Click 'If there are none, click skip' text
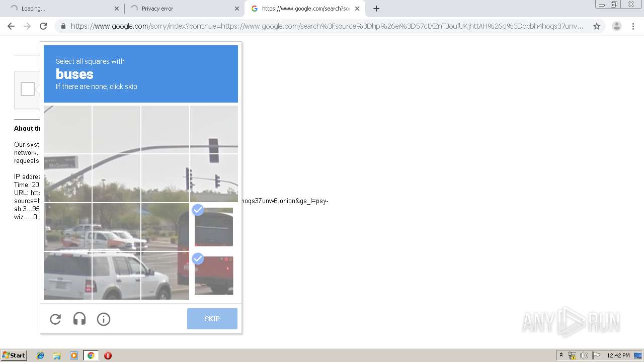Image resolution: width=644 pixels, height=362 pixels. click(97, 86)
